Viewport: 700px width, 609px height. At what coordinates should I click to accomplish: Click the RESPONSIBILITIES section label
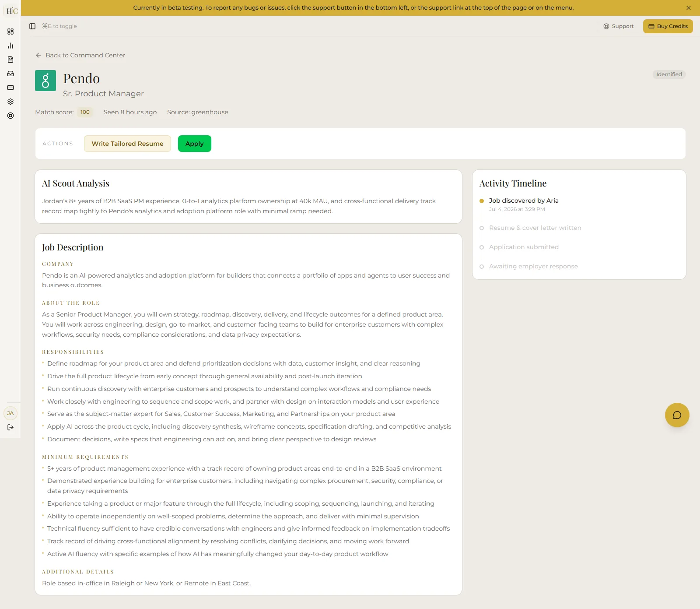pos(73,352)
